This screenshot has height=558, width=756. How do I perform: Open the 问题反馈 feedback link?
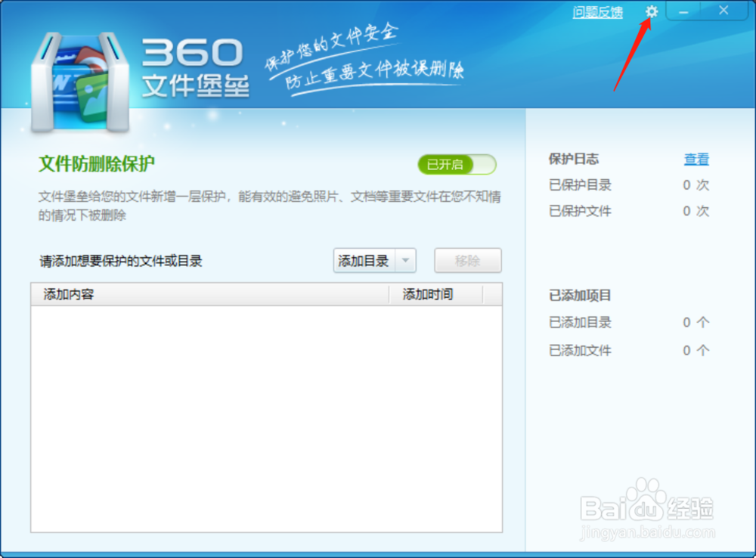pos(597,12)
